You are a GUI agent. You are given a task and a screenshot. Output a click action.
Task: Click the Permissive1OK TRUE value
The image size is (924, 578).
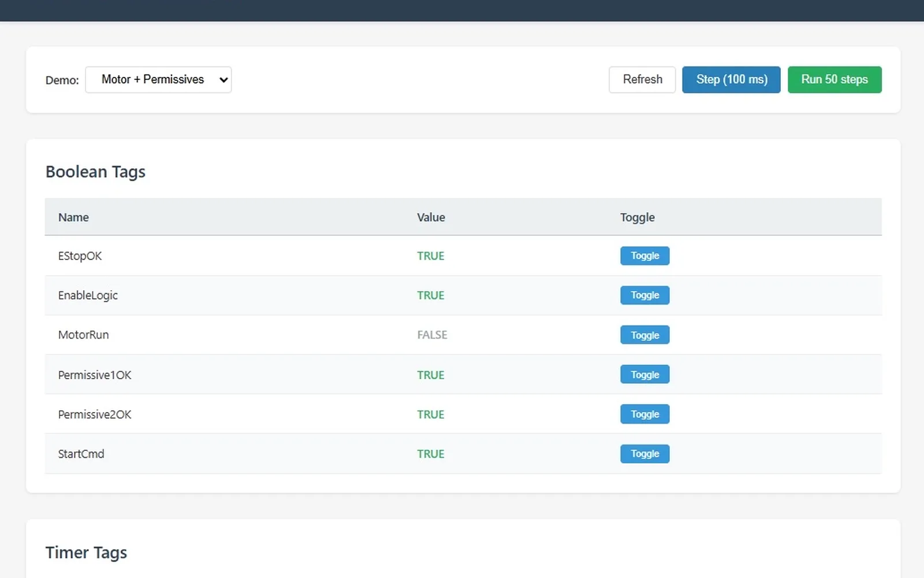click(430, 375)
